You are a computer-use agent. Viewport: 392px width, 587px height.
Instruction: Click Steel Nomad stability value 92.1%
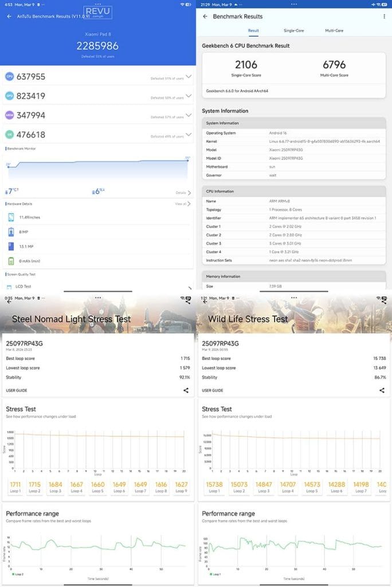(185, 377)
